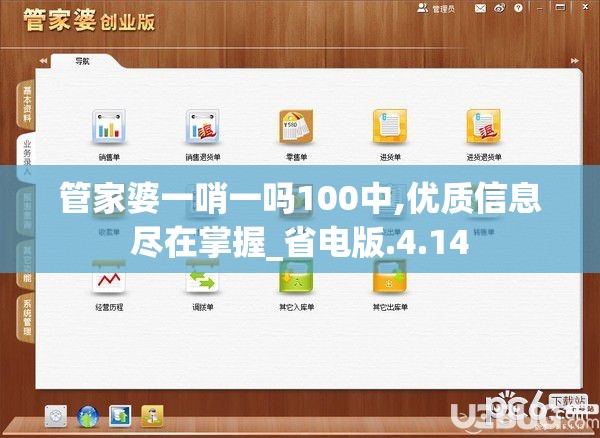The height and width of the screenshot is (438, 600).
Task: Click the Weibo icon in title bar
Action: click(499, 8)
